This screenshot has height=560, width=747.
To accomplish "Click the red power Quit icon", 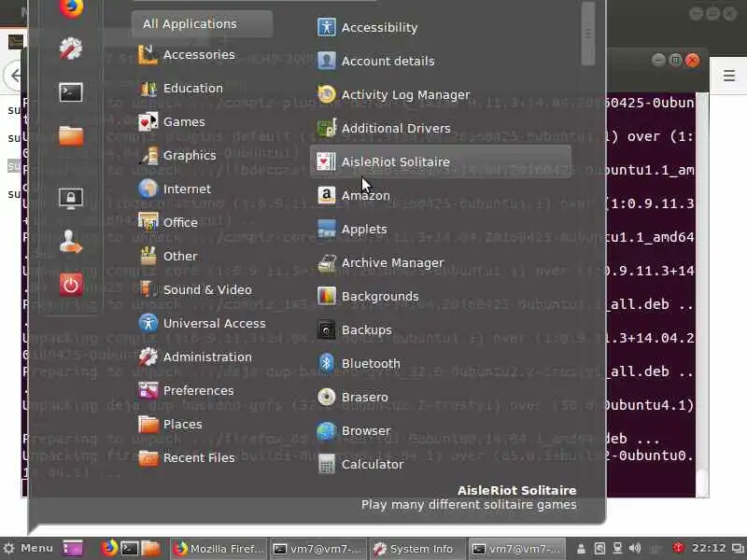I will coord(71,285).
